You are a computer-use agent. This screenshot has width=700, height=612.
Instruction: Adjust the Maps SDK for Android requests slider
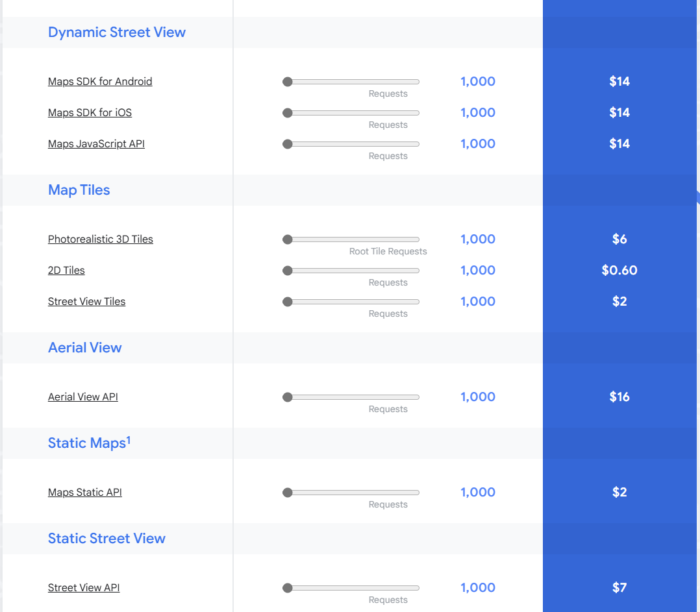point(286,81)
